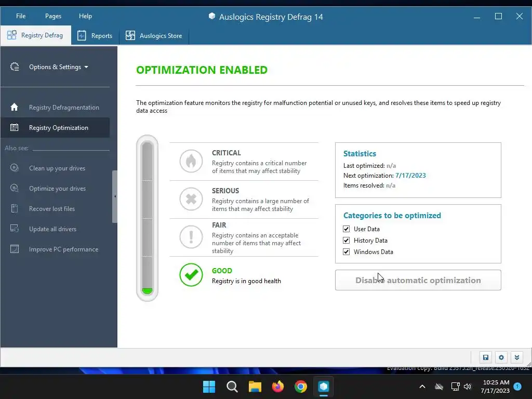This screenshot has height=399, width=532.
Task: Open Clean up your drives link
Action: pyautogui.click(x=57, y=168)
